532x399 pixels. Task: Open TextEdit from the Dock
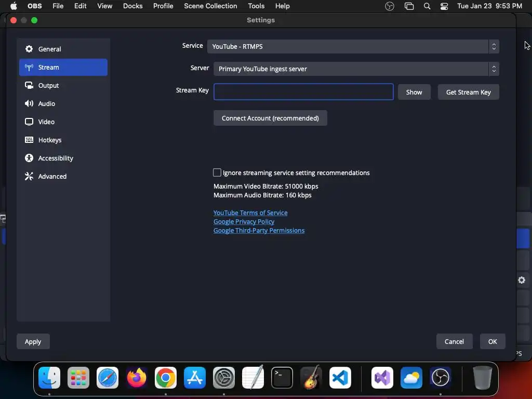click(253, 377)
